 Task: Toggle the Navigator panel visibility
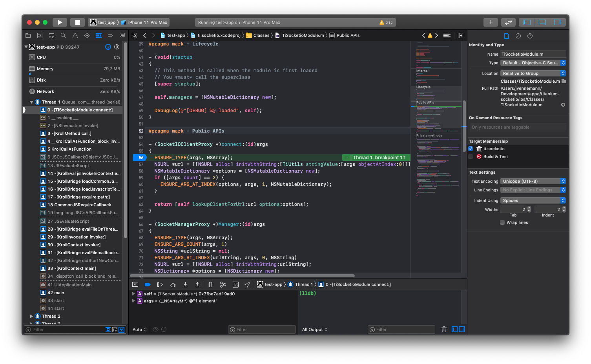527,22
